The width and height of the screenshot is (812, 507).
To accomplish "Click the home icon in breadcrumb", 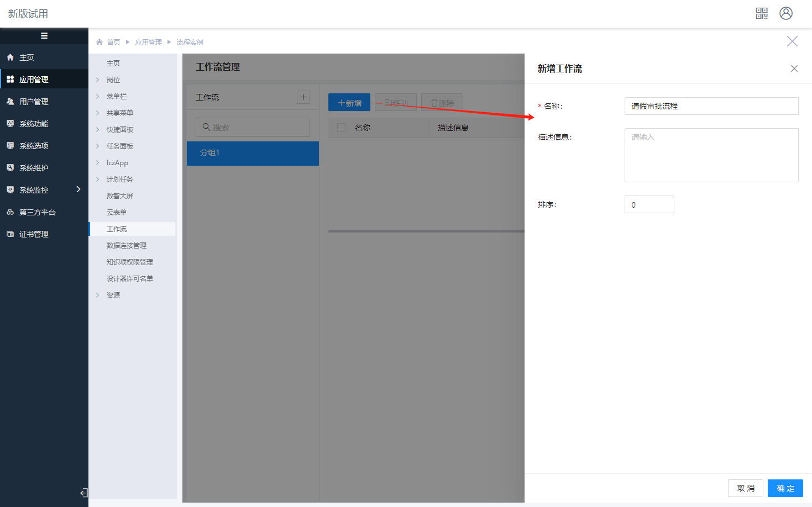I will tap(99, 42).
